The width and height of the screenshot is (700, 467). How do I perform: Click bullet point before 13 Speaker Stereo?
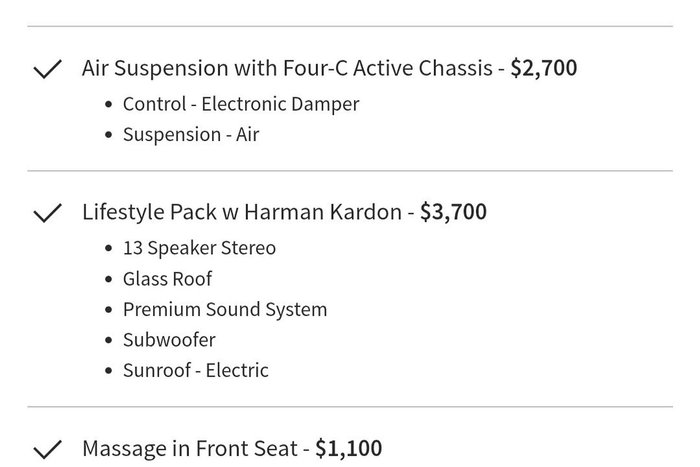(x=108, y=249)
